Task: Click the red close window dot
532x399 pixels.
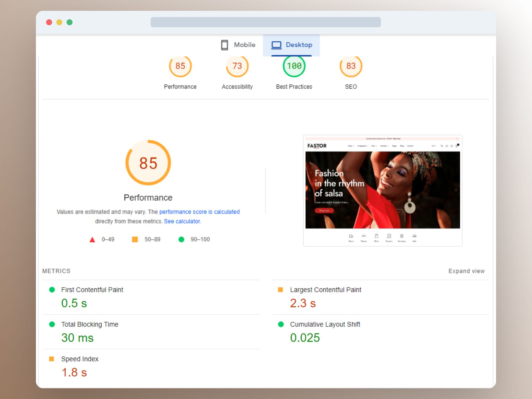Action: 49,22
